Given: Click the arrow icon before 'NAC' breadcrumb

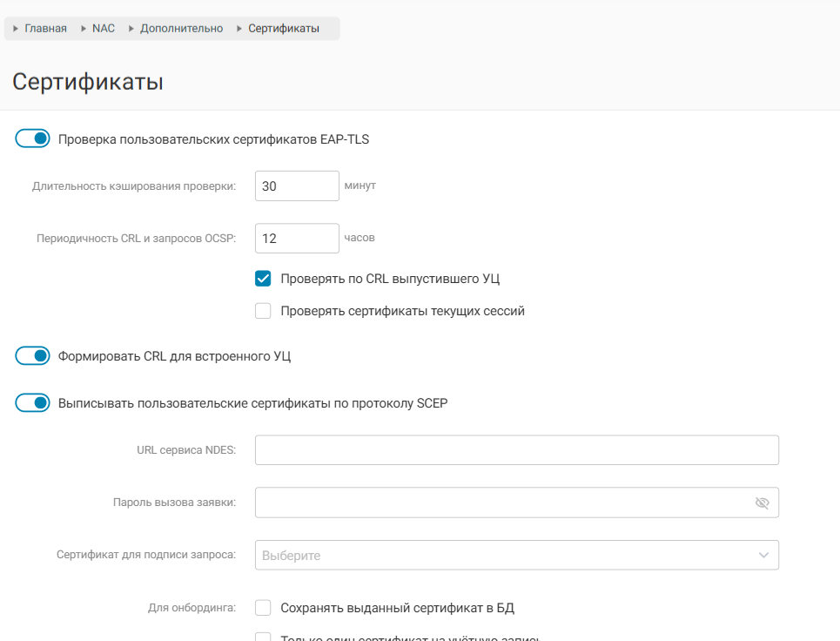Looking at the screenshot, I should pos(84,29).
